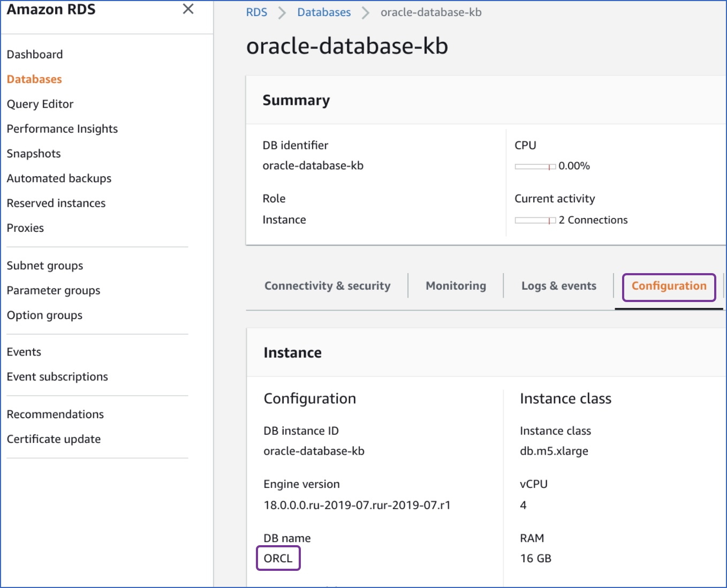Click the Databases breadcrumb link

pyautogui.click(x=324, y=12)
